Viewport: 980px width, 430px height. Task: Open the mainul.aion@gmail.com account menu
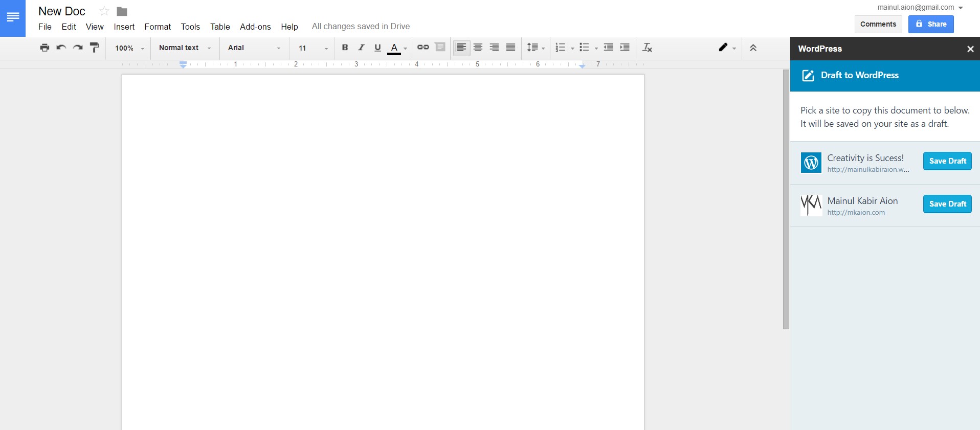click(920, 8)
